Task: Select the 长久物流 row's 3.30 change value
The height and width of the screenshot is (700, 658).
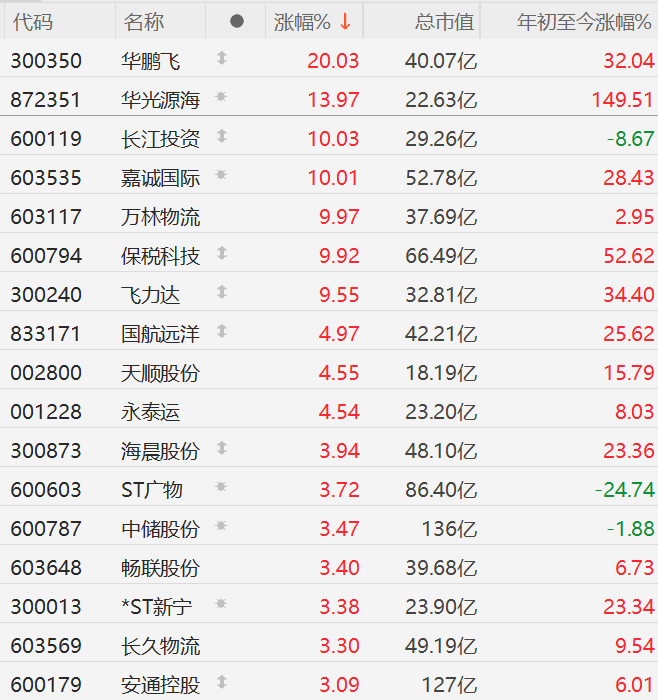Action: coord(339,646)
